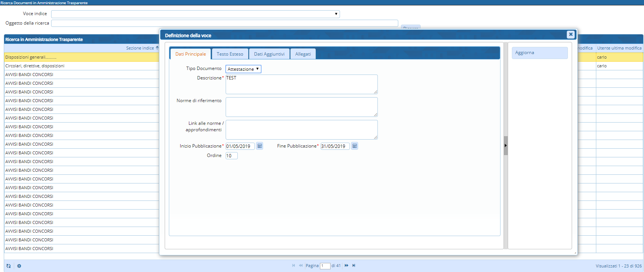Open calendar picker for Fine Pubblicazione
Screen dimensions: 644x272
click(354, 146)
